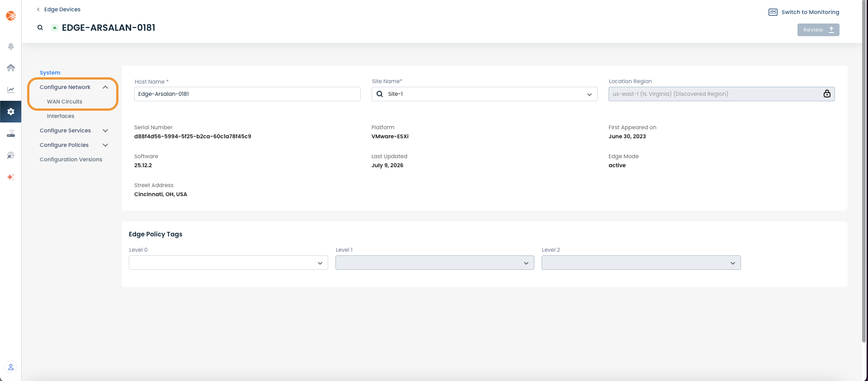Click the EDGE-ARSALAN-0181 title

(108, 28)
